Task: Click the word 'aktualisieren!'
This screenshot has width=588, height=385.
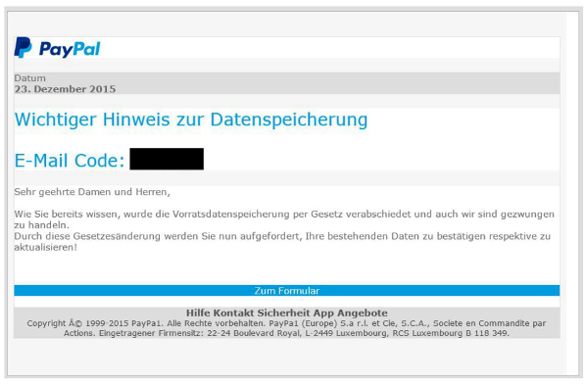Action: pos(46,248)
